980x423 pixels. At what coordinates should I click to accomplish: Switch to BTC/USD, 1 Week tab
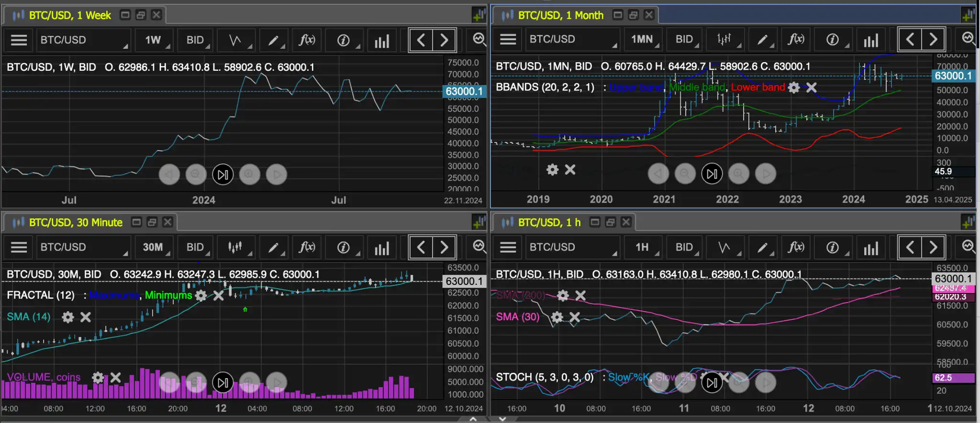[69, 15]
